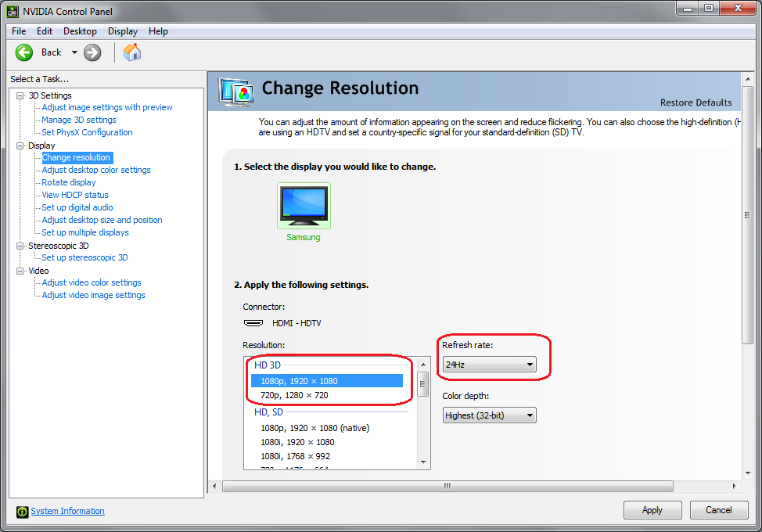The height and width of the screenshot is (532, 762).
Task: Open the Desktop menu
Action: point(80,31)
